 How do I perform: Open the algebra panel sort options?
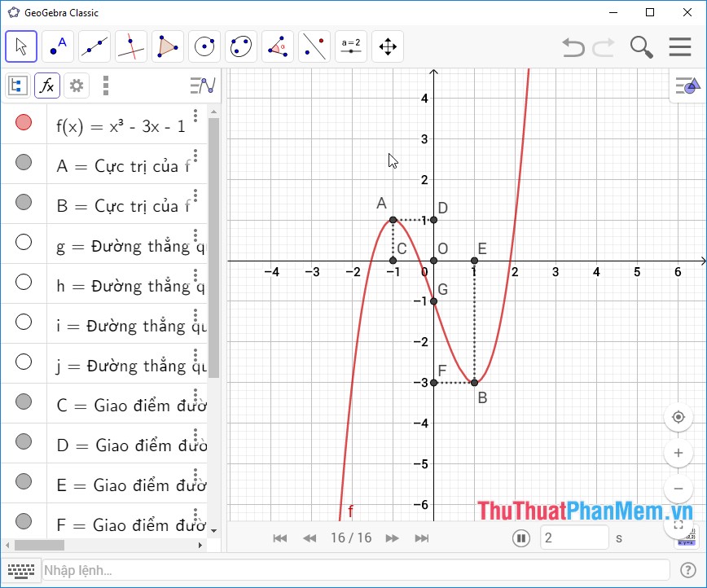coord(201,85)
